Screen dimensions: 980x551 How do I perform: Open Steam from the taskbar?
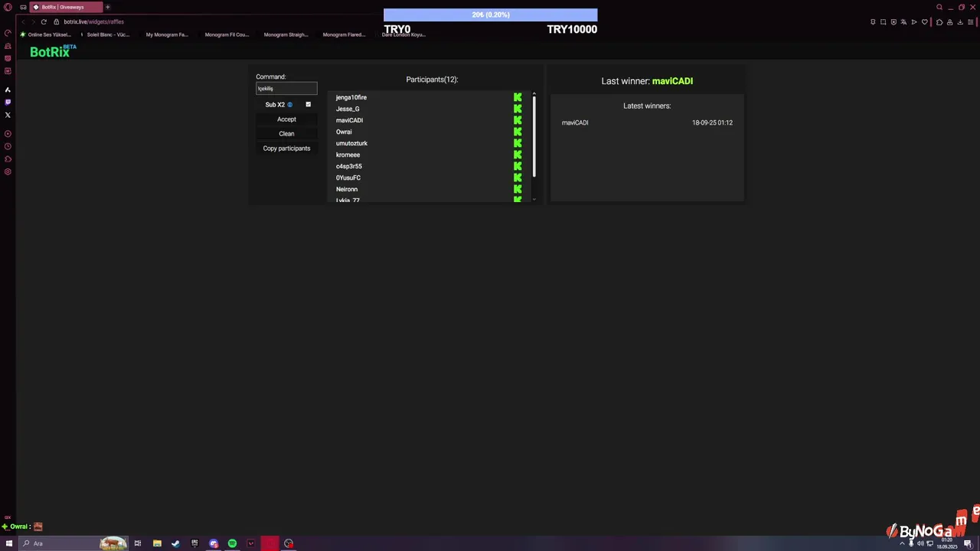click(175, 543)
